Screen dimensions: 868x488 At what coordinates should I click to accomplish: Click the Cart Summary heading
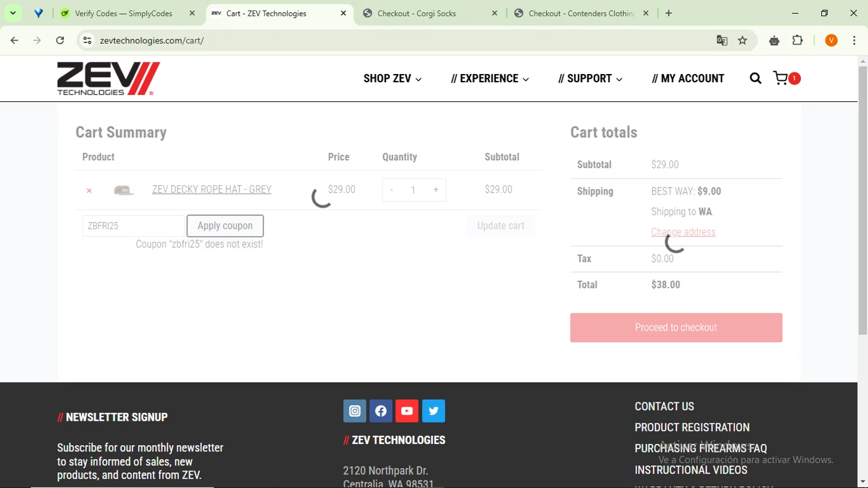[x=121, y=133]
